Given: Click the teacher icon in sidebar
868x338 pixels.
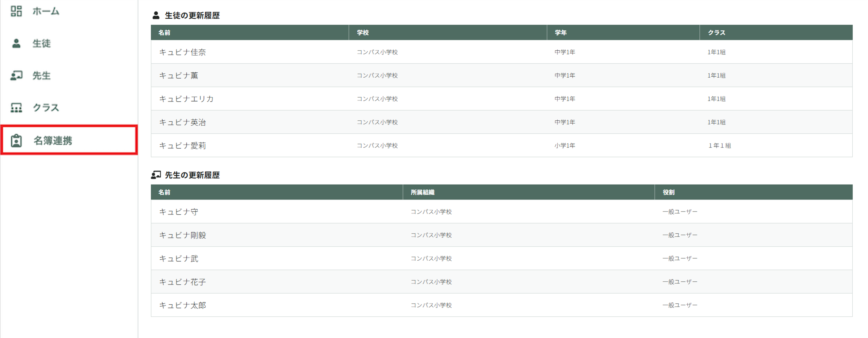Looking at the screenshot, I should [16, 75].
